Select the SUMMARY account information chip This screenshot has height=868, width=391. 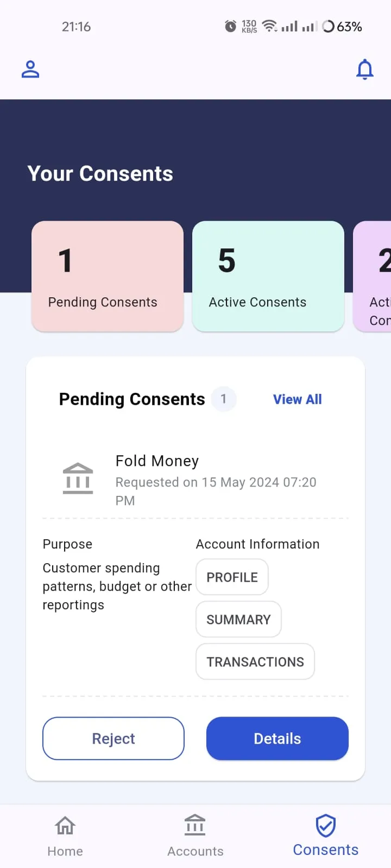(238, 620)
